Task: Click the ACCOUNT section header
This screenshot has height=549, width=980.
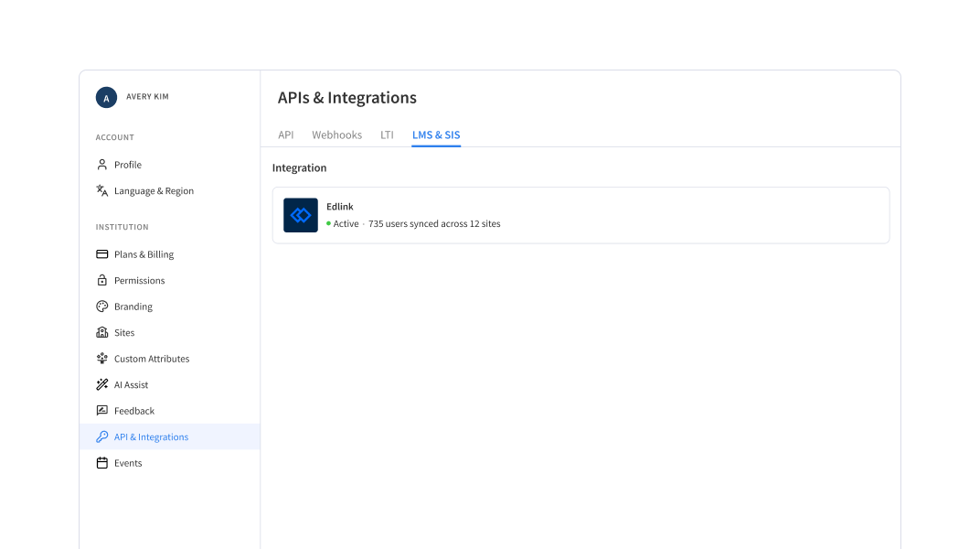Action: pos(115,137)
